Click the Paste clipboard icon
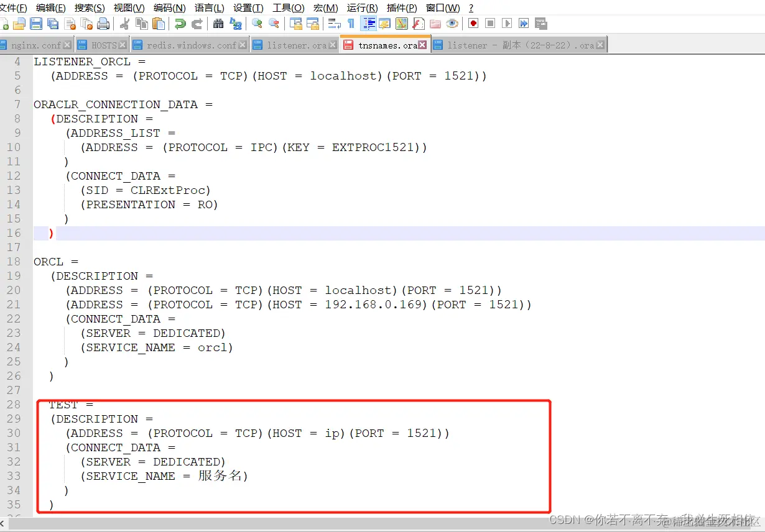765x532 pixels. [159, 24]
